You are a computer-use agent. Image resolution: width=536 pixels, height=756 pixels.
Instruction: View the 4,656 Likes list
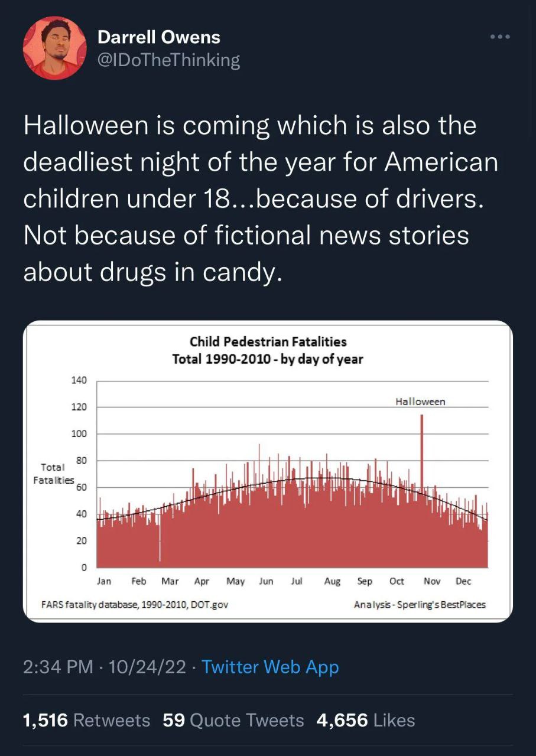pyautogui.click(x=366, y=720)
